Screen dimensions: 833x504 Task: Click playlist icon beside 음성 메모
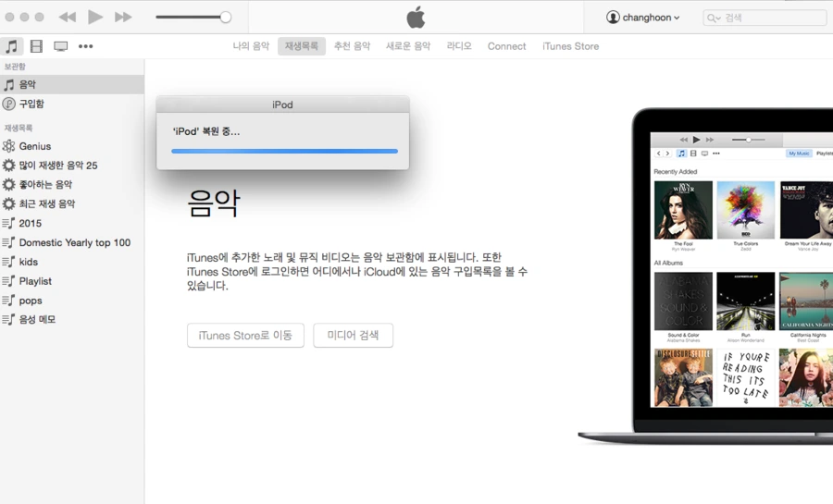[x=8, y=319]
